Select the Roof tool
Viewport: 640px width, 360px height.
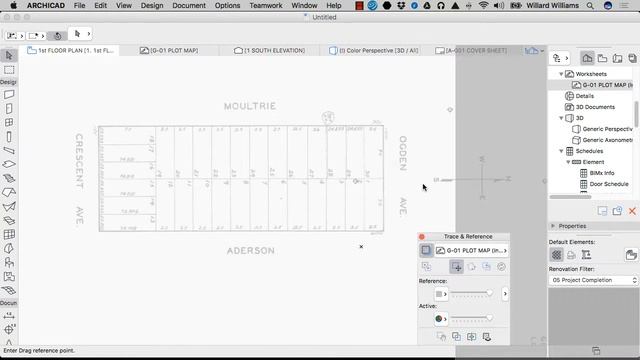pos(9,192)
